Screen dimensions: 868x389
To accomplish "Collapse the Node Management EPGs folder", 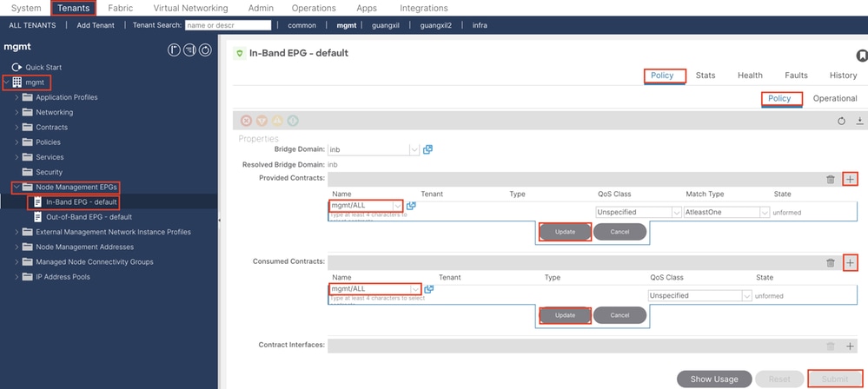I will [17, 187].
